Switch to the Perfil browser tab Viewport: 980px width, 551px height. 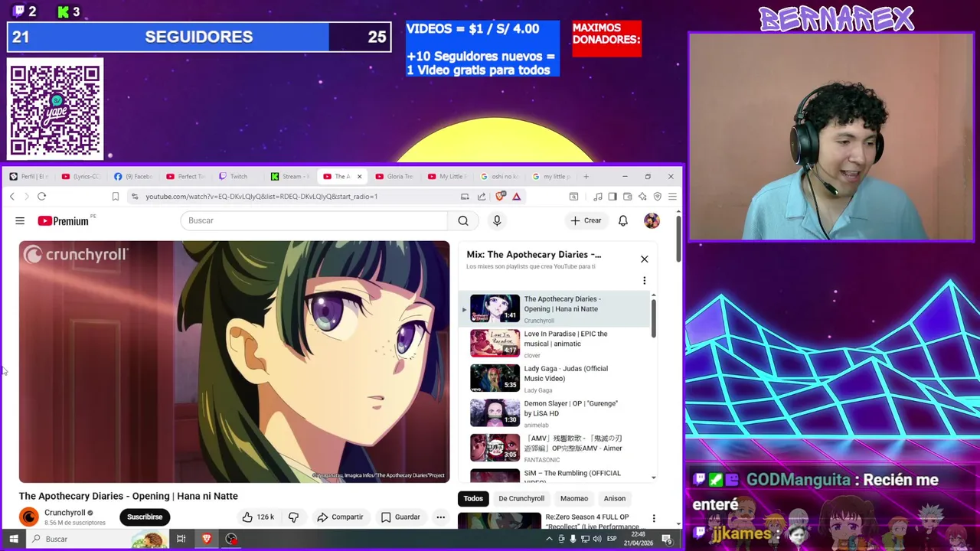[x=29, y=177]
